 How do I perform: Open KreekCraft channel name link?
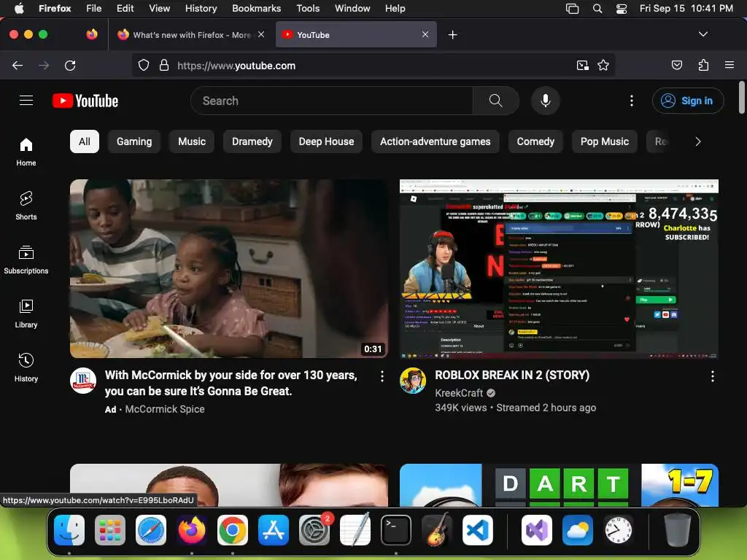pyautogui.click(x=459, y=393)
